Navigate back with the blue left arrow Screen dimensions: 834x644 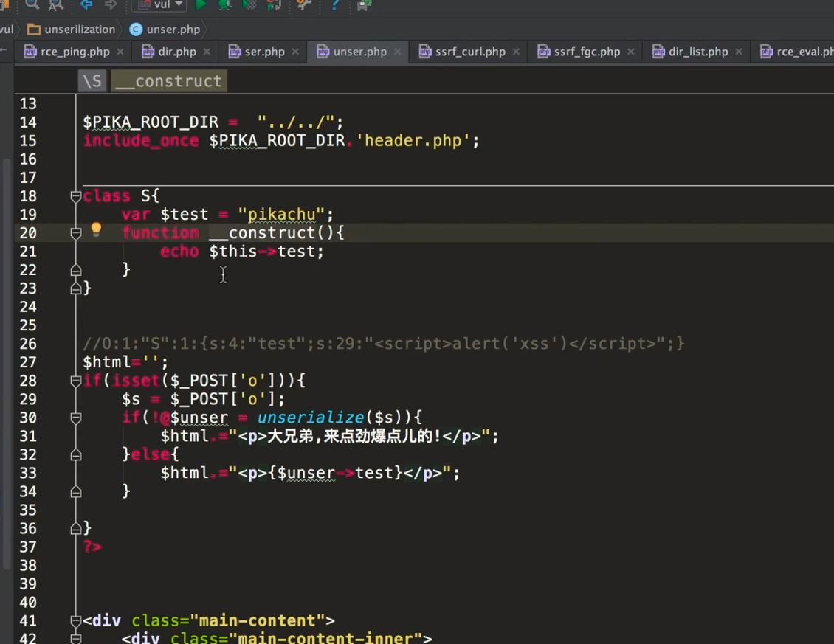86,4
